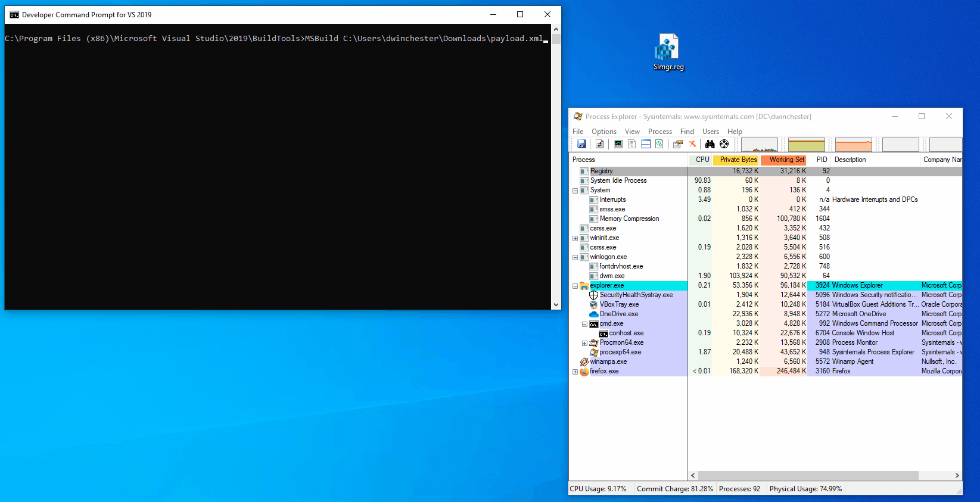Click the command prompt scrollbar down arrow
980x502 pixels.
[556, 304]
